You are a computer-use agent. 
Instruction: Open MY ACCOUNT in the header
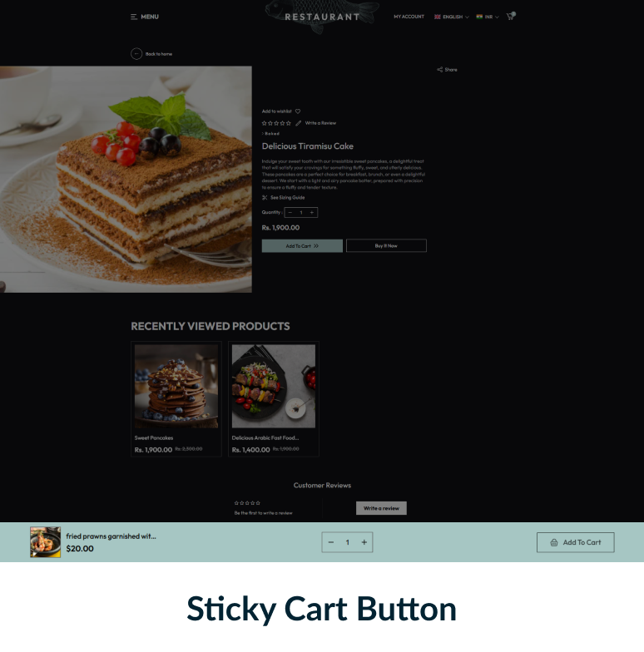coord(409,17)
